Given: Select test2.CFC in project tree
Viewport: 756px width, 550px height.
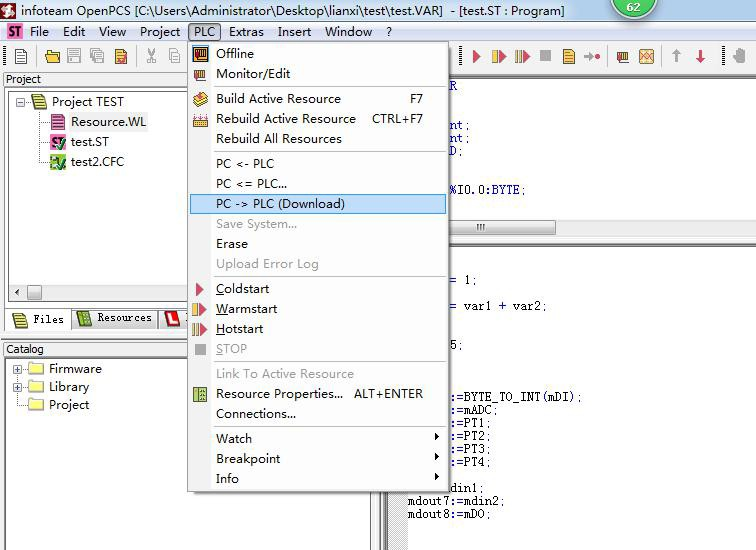Looking at the screenshot, I should [97, 162].
